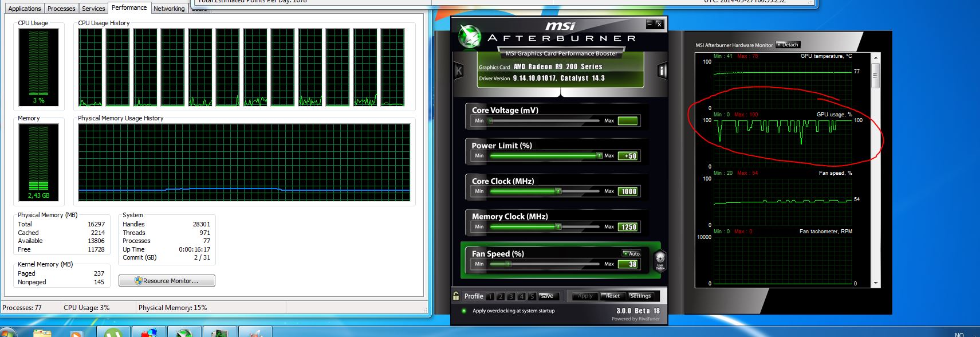Click the Kombustor K button in Afterburner
Image resolution: width=980 pixels, height=337 pixels.
point(459,71)
